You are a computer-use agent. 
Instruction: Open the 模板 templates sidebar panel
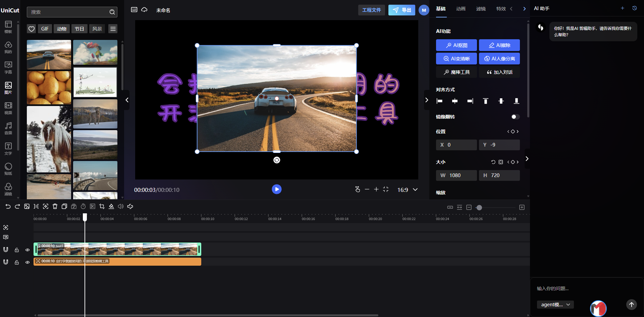[8, 27]
